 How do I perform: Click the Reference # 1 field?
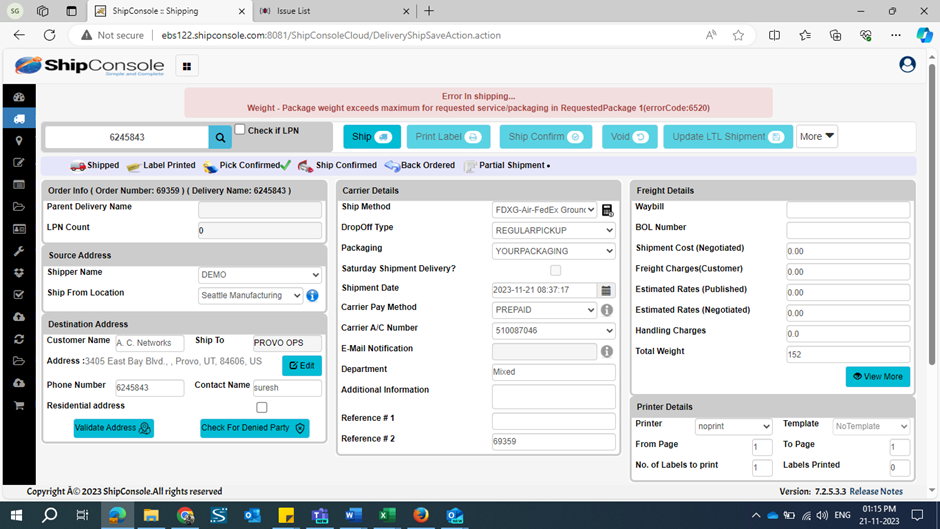pos(553,421)
